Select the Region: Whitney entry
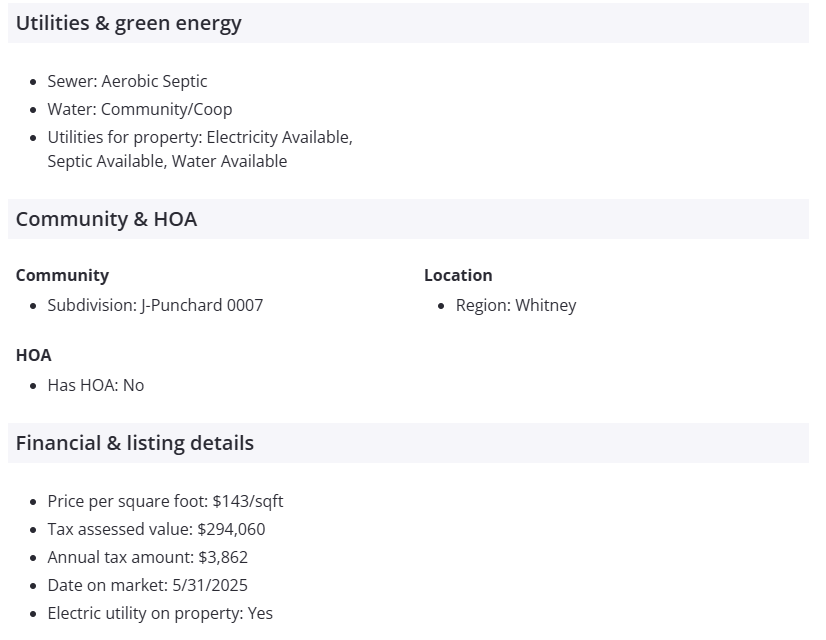Viewport: 826px width, 640px height. click(516, 305)
